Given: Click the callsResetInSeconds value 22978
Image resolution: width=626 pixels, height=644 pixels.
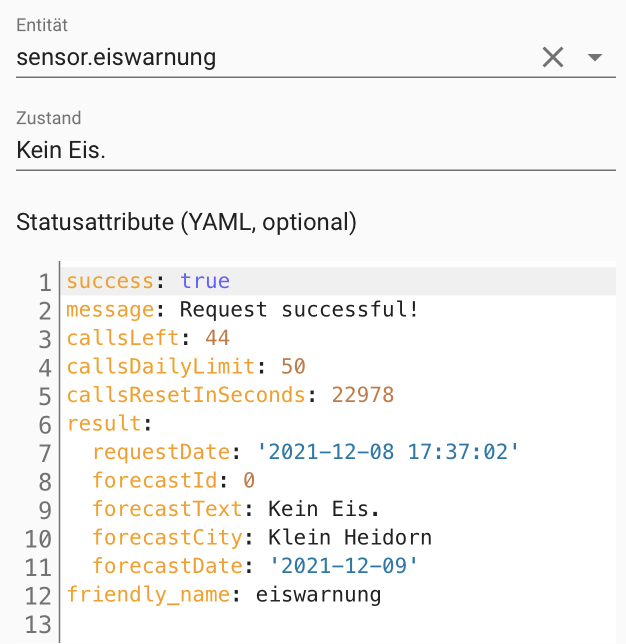Looking at the screenshot, I should click(x=363, y=395).
